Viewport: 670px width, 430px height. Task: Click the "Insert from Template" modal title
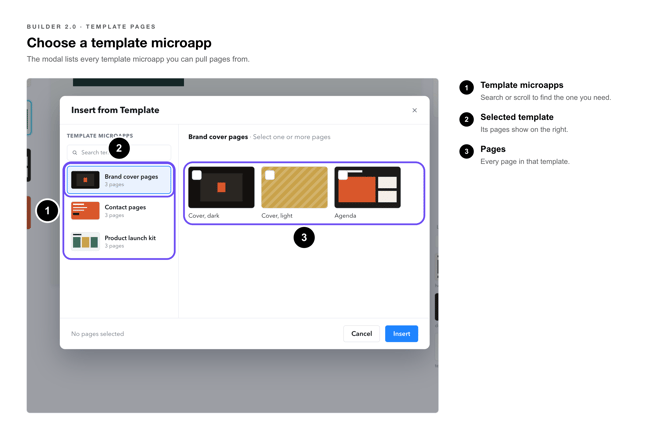(115, 110)
